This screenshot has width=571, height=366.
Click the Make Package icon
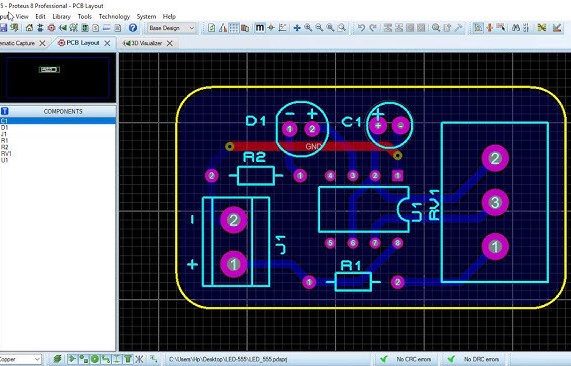point(447,28)
